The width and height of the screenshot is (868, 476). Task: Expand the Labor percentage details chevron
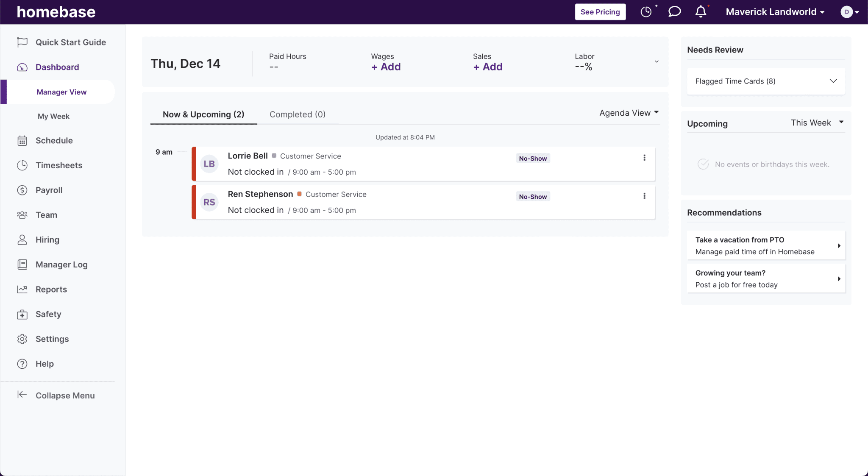point(656,61)
